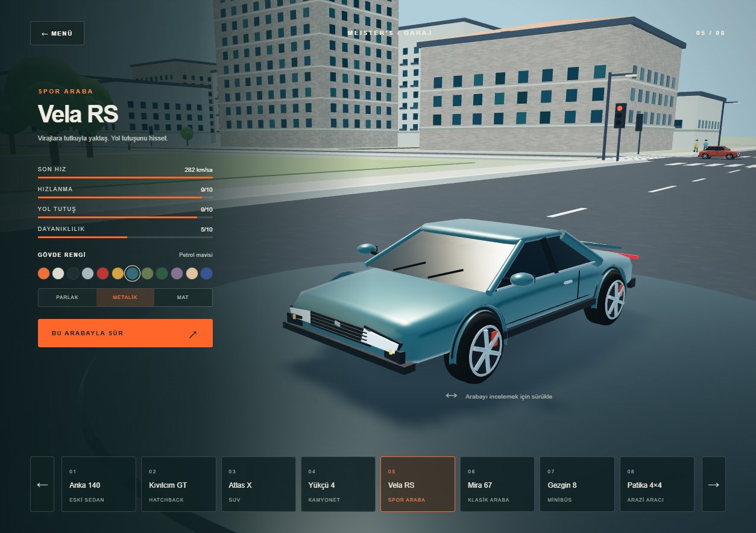Pick the dark green body color swatch
756x533 pixels.
(x=162, y=274)
